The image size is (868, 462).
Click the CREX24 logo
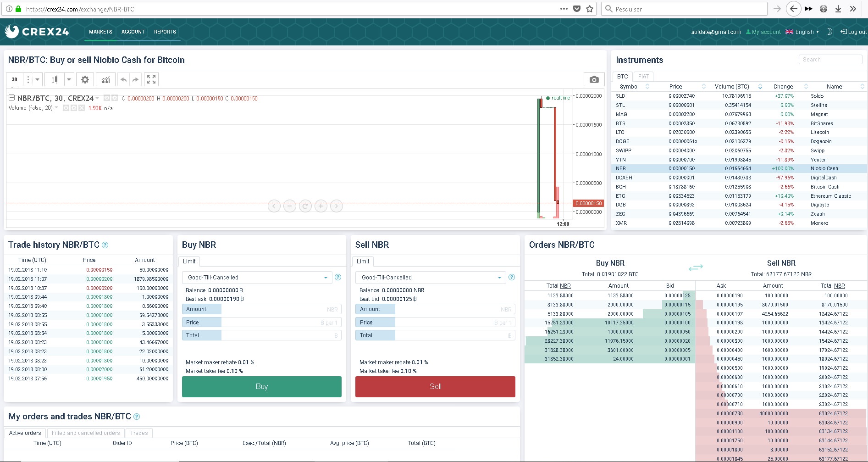tap(37, 31)
